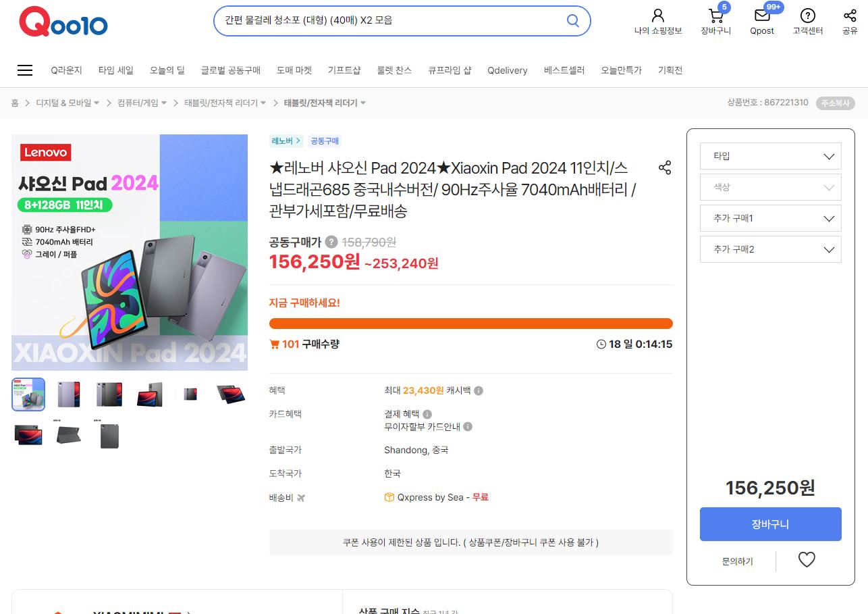Image resolution: width=868 pixels, height=614 pixels.
Task: Add product to wishlist with heart icon
Action: (807, 559)
